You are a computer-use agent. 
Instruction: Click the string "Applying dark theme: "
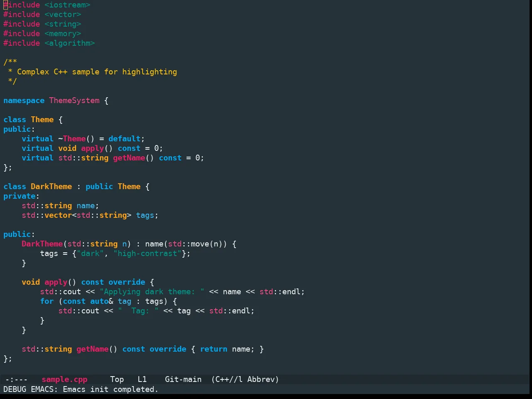pyautogui.click(x=152, y=292)
